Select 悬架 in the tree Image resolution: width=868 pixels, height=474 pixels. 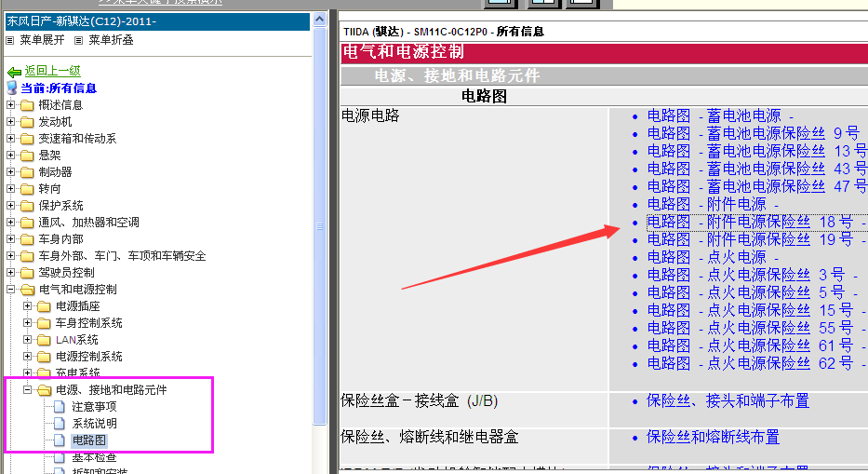click(x=49, y=156)
